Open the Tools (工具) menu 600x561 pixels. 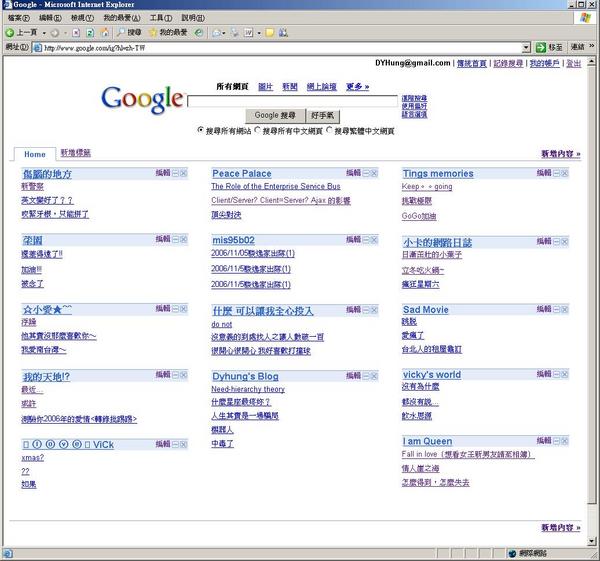(161, 18)
